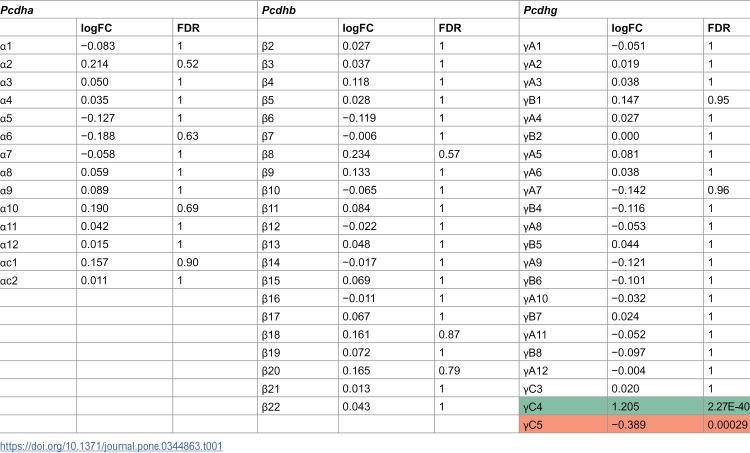Select the Pcdhb header cell
The image size is (750, 453).
click(x=388, y=10)
